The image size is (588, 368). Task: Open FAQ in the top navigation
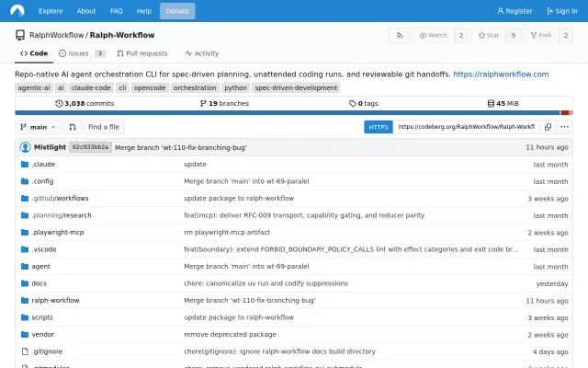tap(117, 11)
